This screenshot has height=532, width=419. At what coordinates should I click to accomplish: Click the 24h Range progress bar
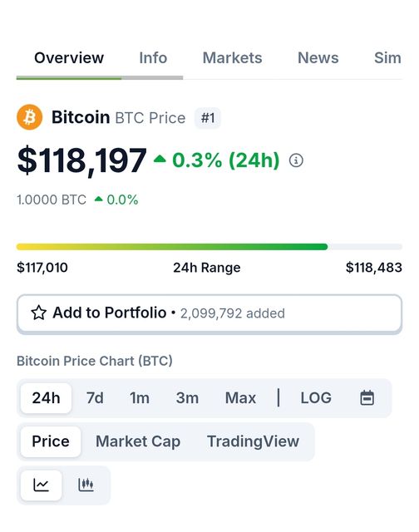[209, 247]
